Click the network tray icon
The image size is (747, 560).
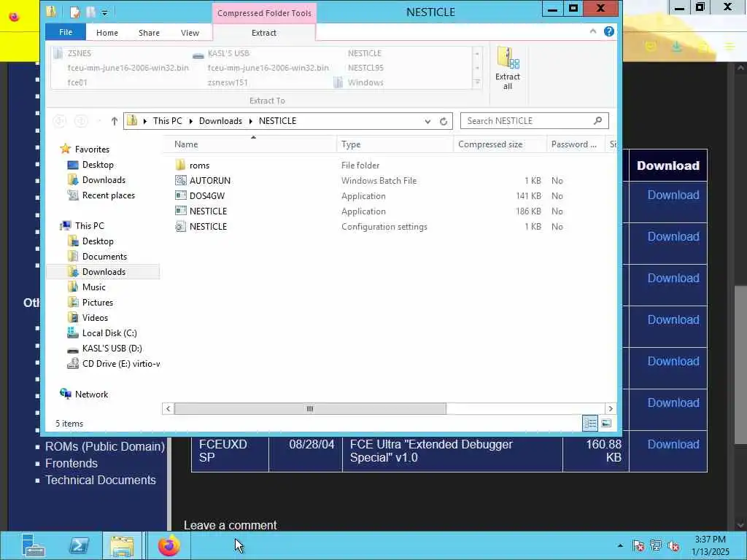coord(656,545)
